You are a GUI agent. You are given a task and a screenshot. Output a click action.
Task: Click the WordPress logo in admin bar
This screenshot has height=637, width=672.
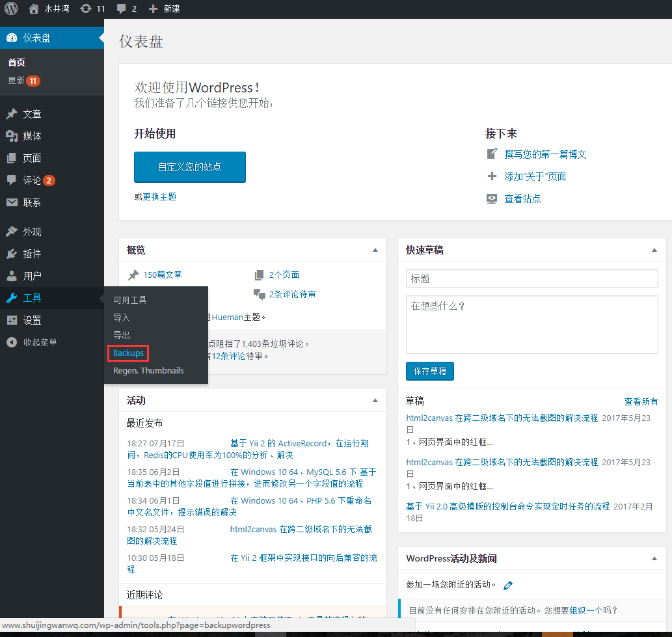[x=12, y=8]
